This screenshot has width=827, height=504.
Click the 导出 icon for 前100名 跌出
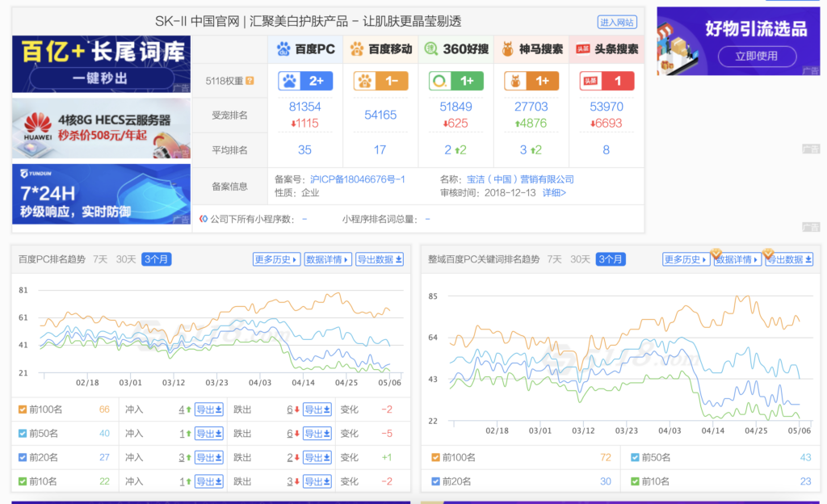(x=317, y=409)
